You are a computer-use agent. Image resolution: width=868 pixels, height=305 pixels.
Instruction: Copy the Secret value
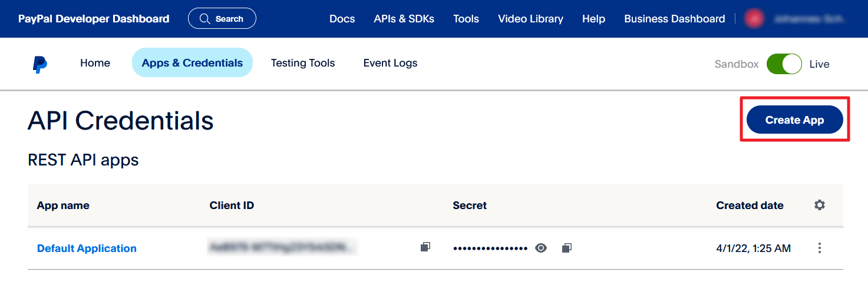point(566,248)
